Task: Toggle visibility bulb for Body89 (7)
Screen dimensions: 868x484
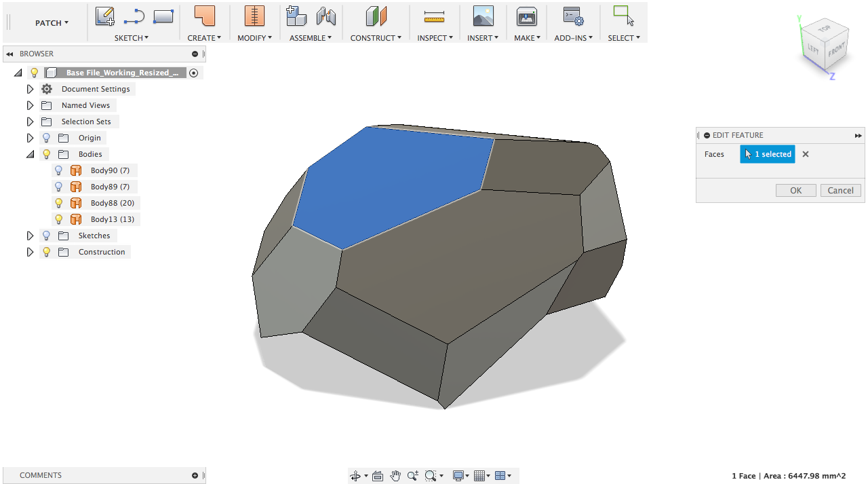Action: [58, 187]
